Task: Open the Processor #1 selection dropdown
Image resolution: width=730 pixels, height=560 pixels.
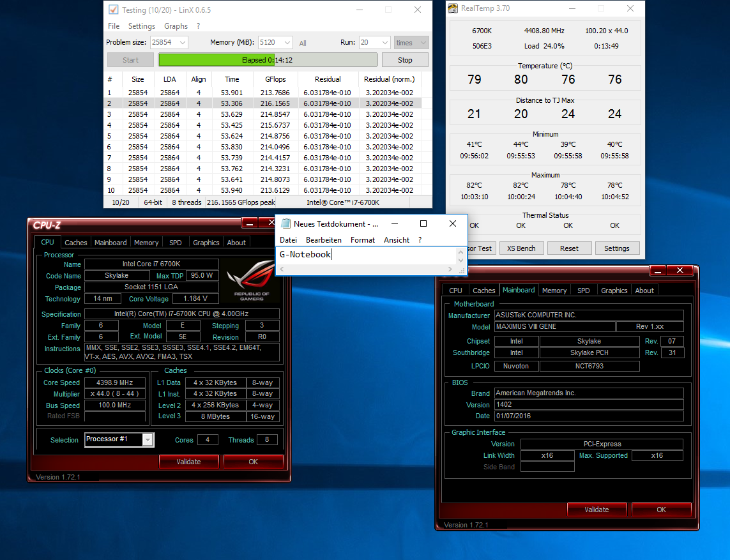Action: coord(148,439)
